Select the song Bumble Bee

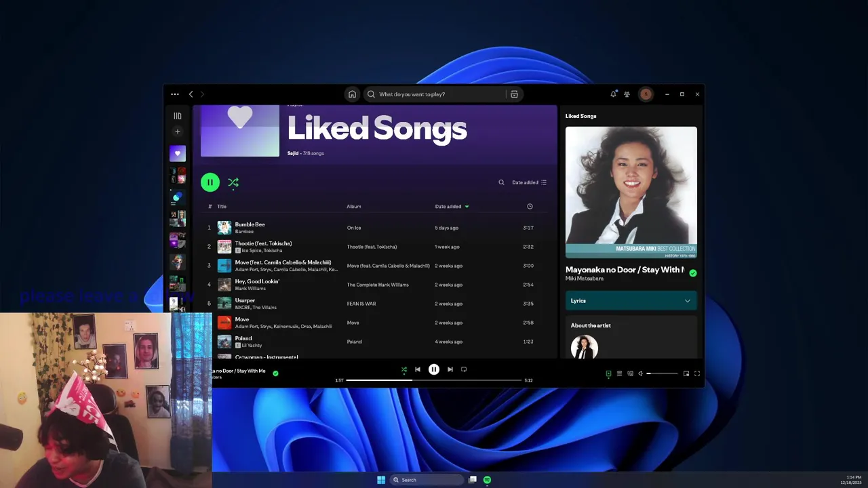click(250, 224)
